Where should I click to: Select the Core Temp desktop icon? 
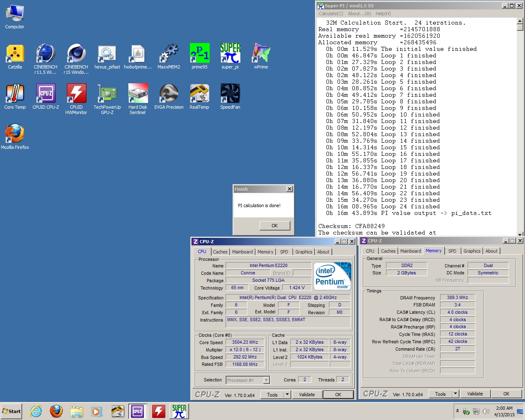coord(15,97)
